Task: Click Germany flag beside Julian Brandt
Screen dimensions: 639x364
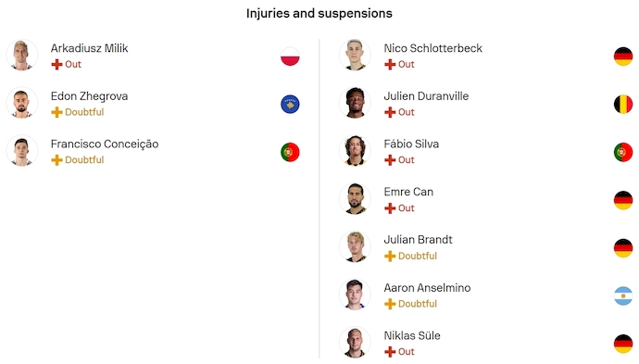Action: pos(623,248)
